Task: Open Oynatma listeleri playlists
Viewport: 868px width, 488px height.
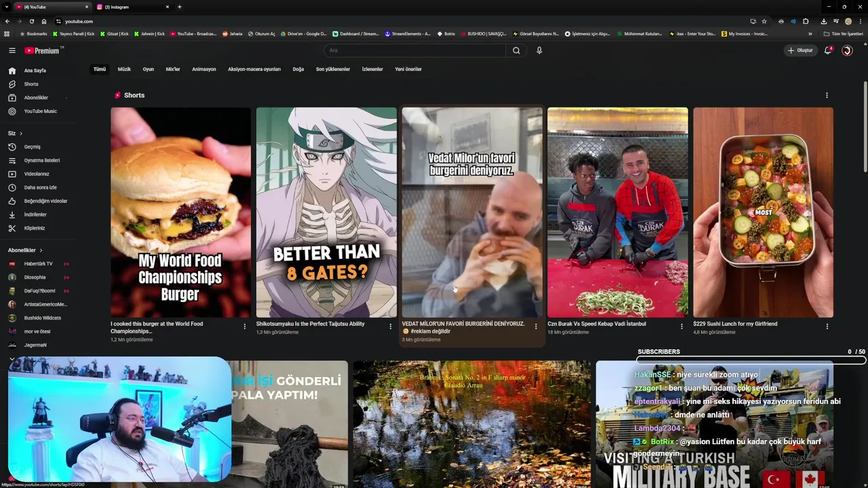Action: click(42, 160)
